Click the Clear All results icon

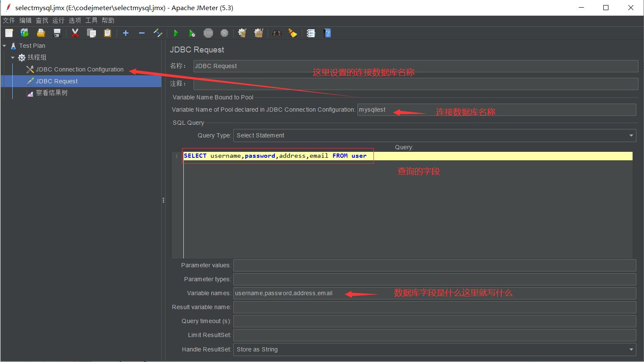click(x=259, y=33)
